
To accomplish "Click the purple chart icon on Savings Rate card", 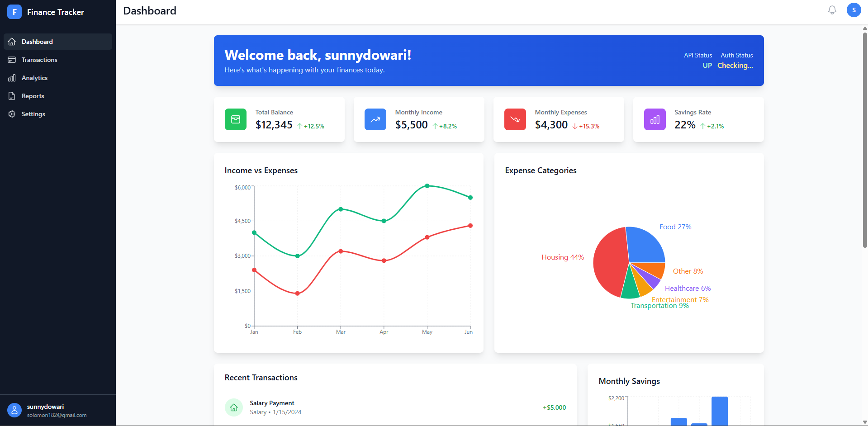I will pos(655,119).
